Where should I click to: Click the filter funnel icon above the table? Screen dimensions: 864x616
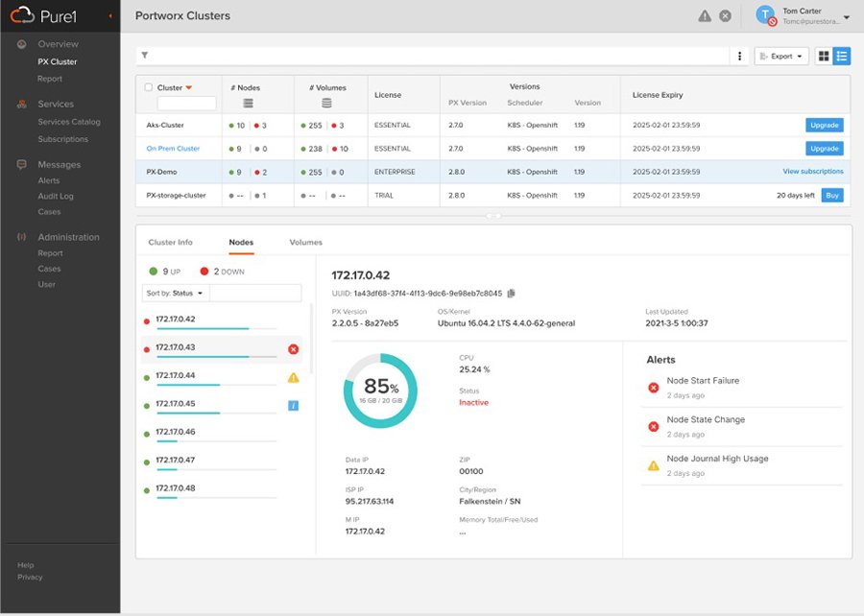coord(144,56)
